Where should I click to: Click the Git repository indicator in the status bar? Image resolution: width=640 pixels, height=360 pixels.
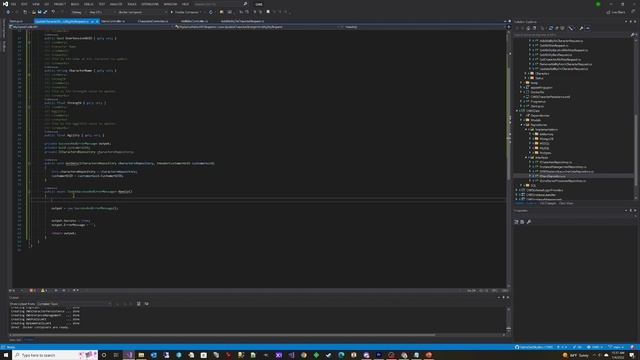[535, 347]
